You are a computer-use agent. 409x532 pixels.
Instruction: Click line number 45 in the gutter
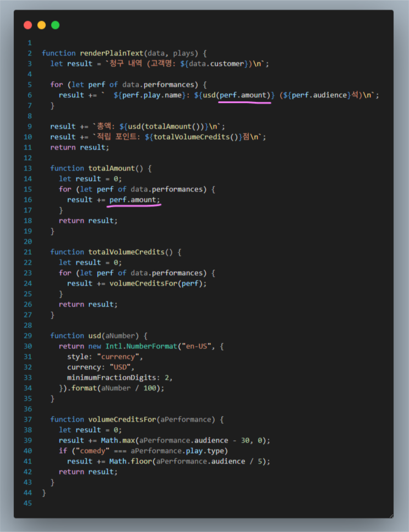pos(28,503)
